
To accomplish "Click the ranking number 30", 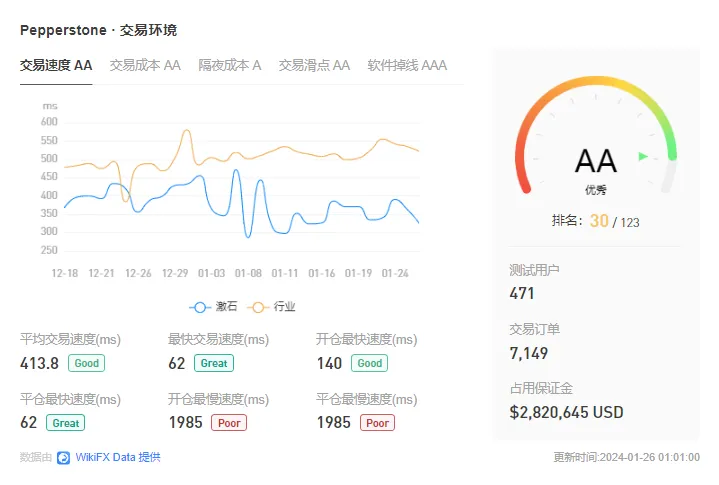I will 599,221.
